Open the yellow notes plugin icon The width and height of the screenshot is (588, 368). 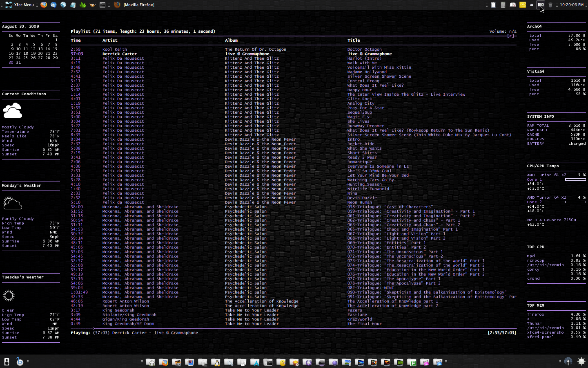pos(523,5)
